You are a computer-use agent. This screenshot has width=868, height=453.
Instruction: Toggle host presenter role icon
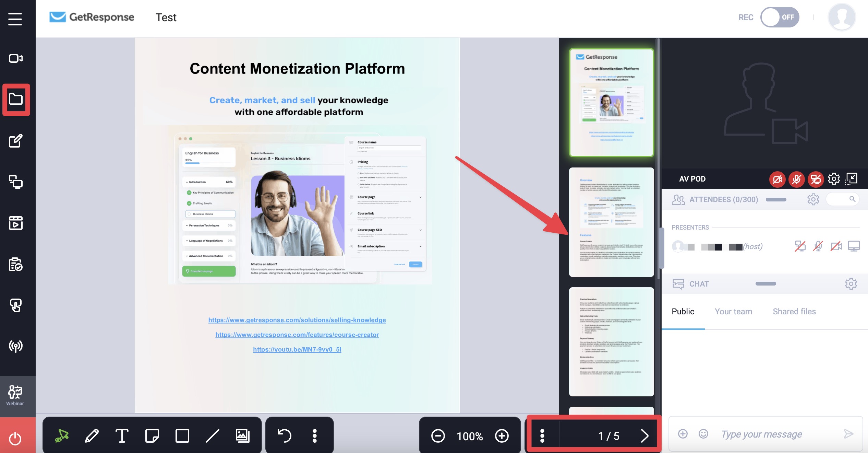tap(800, 246)
